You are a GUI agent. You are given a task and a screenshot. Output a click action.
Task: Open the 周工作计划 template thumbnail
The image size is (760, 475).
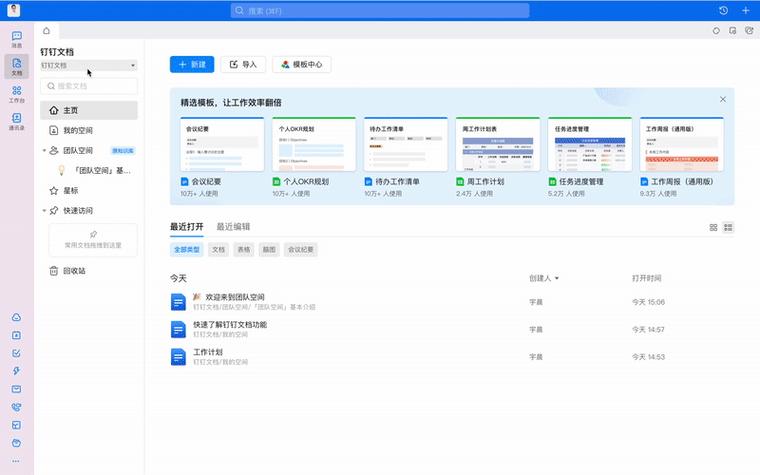(x=498, y=144)
